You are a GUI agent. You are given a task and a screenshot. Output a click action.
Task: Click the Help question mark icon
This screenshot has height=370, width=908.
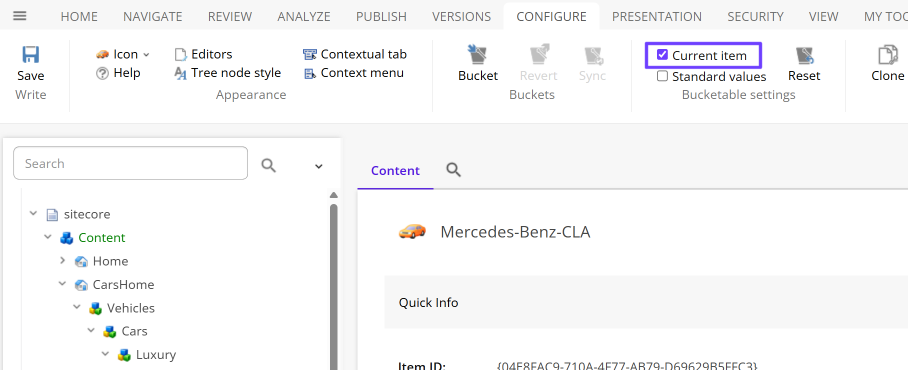click(102, 73)
